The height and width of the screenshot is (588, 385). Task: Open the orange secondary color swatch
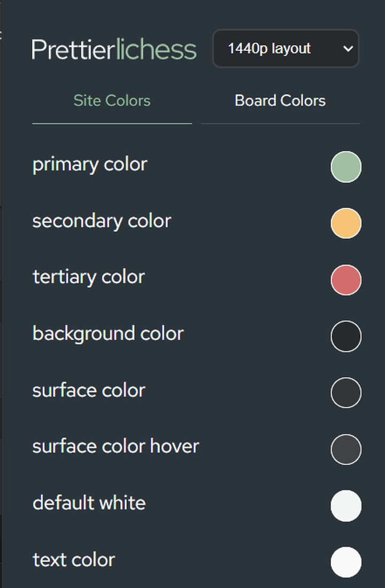pyautogui.click(x=346, y=223)
